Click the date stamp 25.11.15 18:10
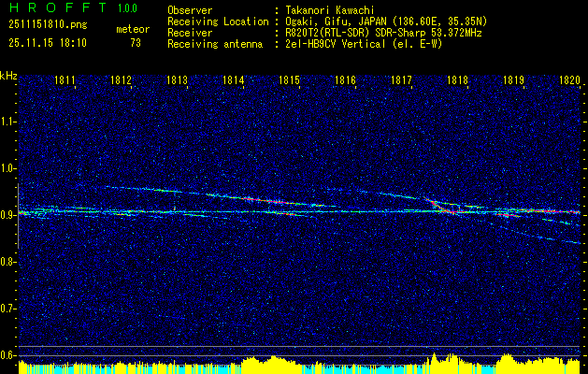Image resolution: width=588 pixels, height=374 pixels. (46, 43)
